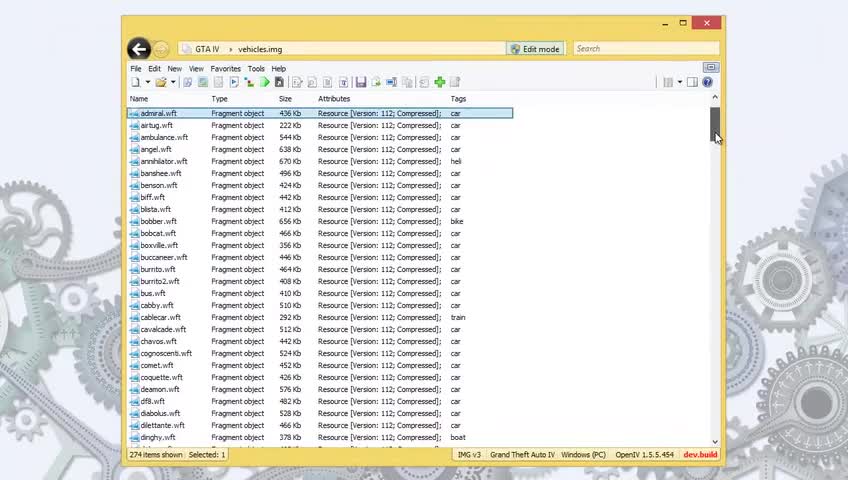Screen dimensions: 848x480
Task: Click the green right-arrow toolbar icon
Action: coord(264,82)
